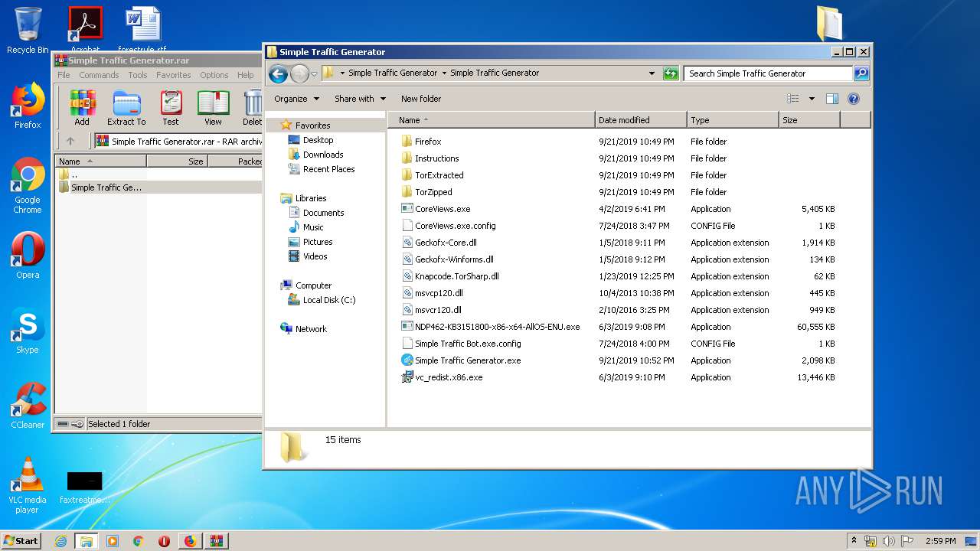This screenshot has height=551, width=980.
Task: Select VLC media player desktop shortcut
Action: [28, 485]
